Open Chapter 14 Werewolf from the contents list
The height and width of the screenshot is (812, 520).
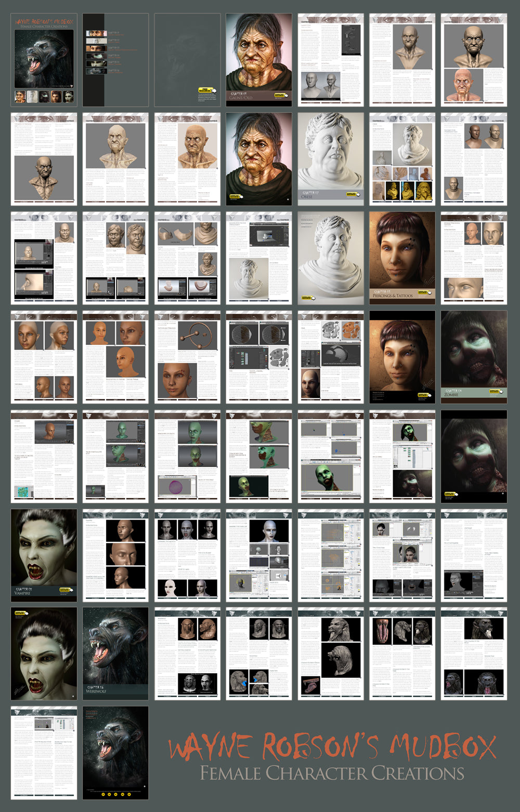(96, 71)
